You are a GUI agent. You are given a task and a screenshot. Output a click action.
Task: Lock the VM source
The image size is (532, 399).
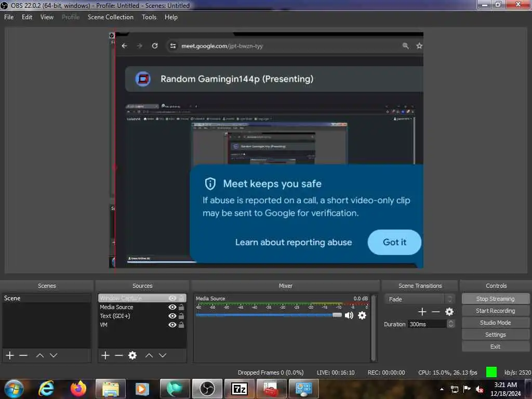click(181, 325)
